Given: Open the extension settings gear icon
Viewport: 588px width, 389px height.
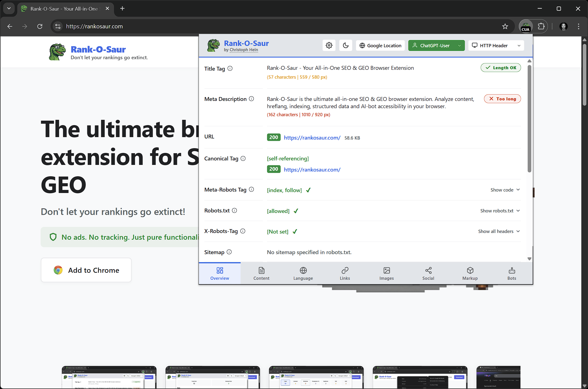Looking at the screenshot, I should [329, 45].
